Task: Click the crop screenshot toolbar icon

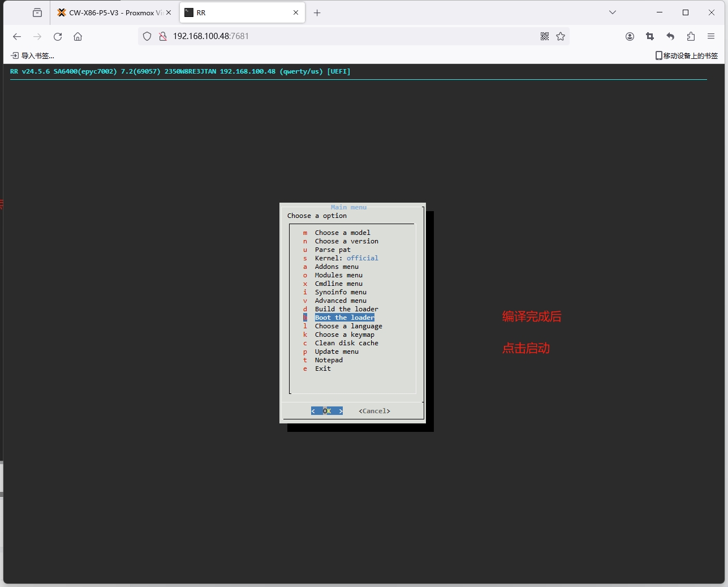Action: (x=650, y=36)
